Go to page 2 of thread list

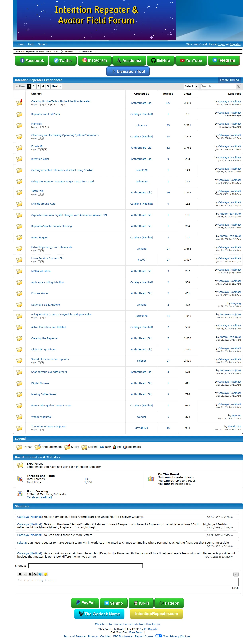pyautogui.click(x=34, y=86)
